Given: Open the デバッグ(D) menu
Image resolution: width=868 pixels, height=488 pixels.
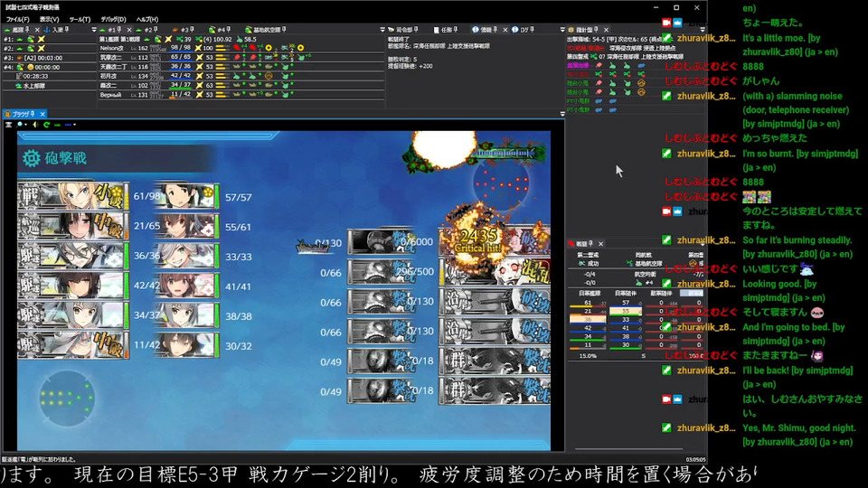Looking at the screenshot, I should [113, 19].
